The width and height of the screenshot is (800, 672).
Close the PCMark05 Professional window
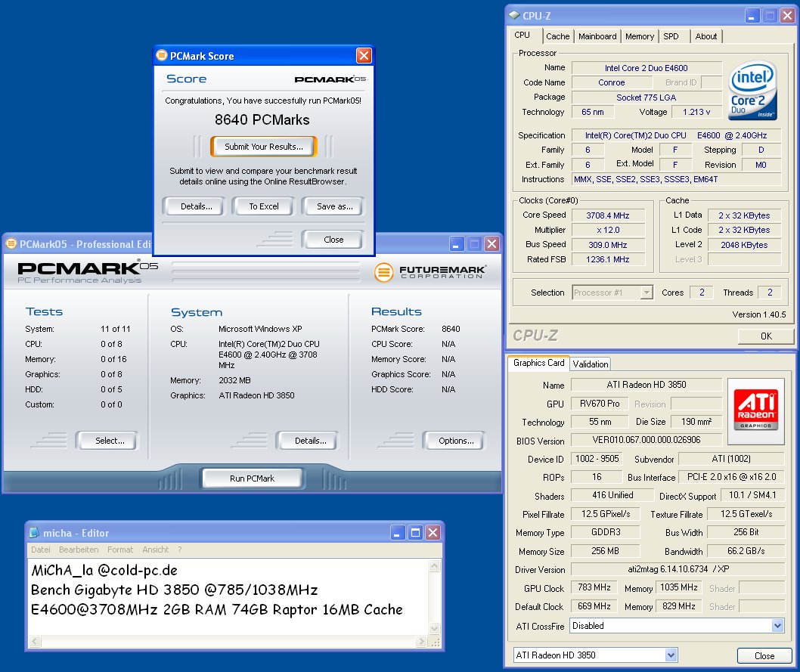491,243
